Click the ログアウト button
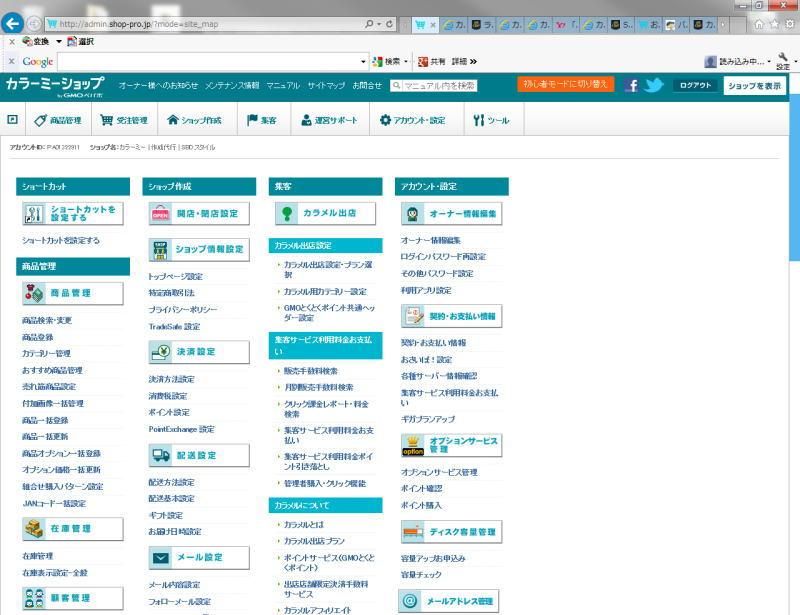This screenshot has height=615, width=800. 695,85
